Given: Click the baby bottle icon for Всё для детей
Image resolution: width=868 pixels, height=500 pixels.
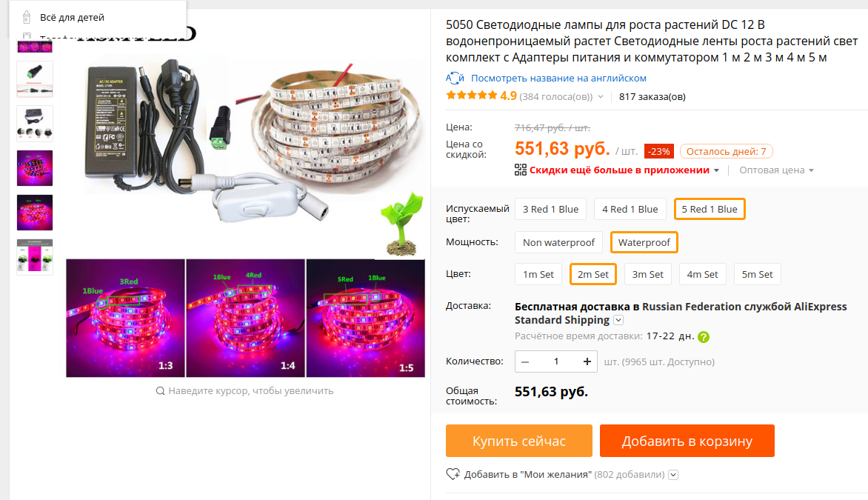Looking at the screenshot, I should coord(26,17).
